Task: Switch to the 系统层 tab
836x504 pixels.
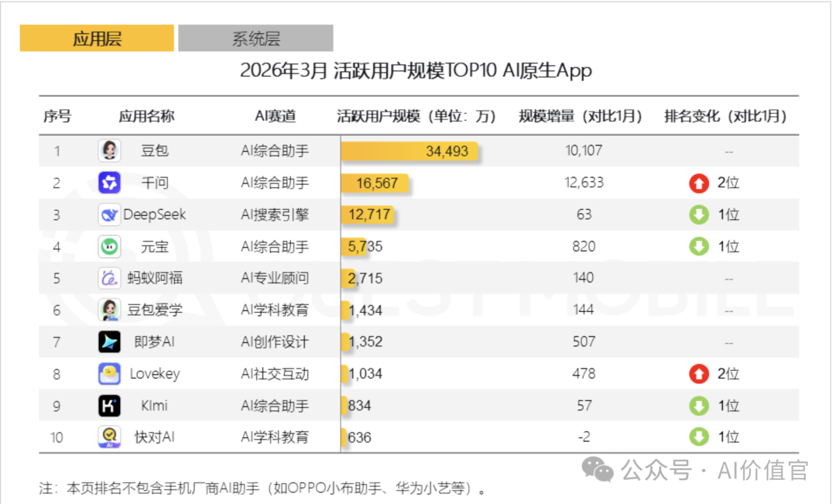Action: tap(255, 39)
